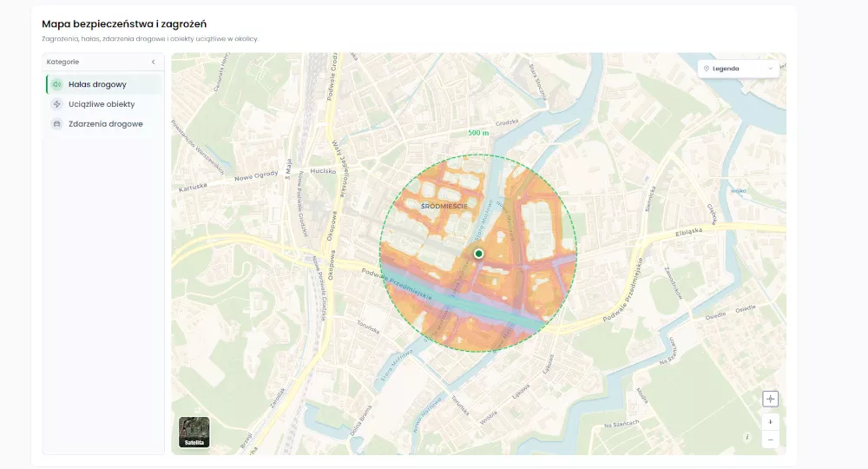Click the 500 m radius label

pos(478,133)
